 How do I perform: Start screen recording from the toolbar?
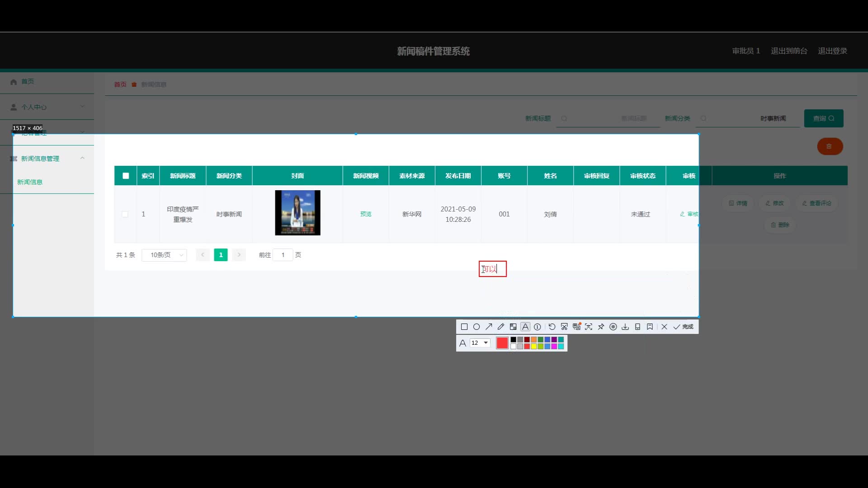coord(613,327)
